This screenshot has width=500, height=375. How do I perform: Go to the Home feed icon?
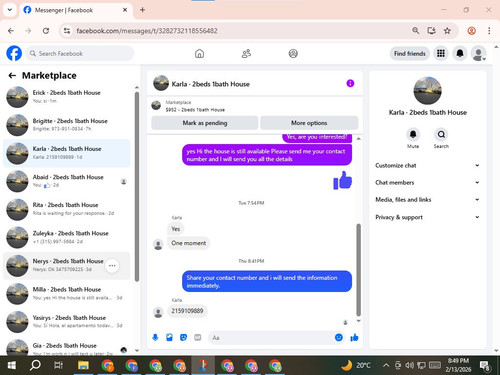pos(199,53)
